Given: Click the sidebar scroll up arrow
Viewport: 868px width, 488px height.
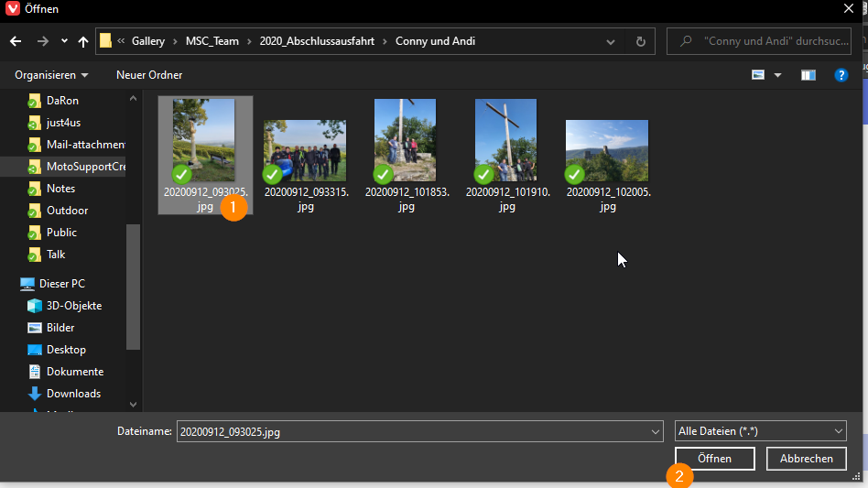Looking at the screenshot, I should coord(133,99).
